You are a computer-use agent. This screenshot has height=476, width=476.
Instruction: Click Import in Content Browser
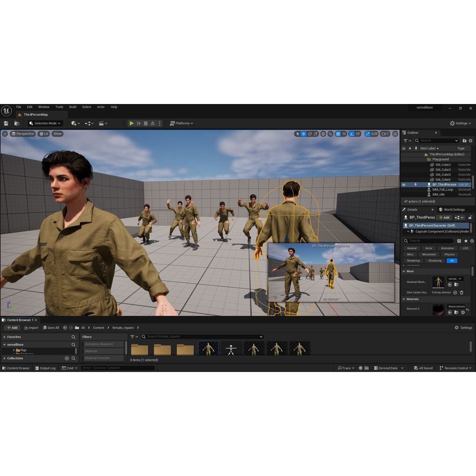tap(31, 327)
